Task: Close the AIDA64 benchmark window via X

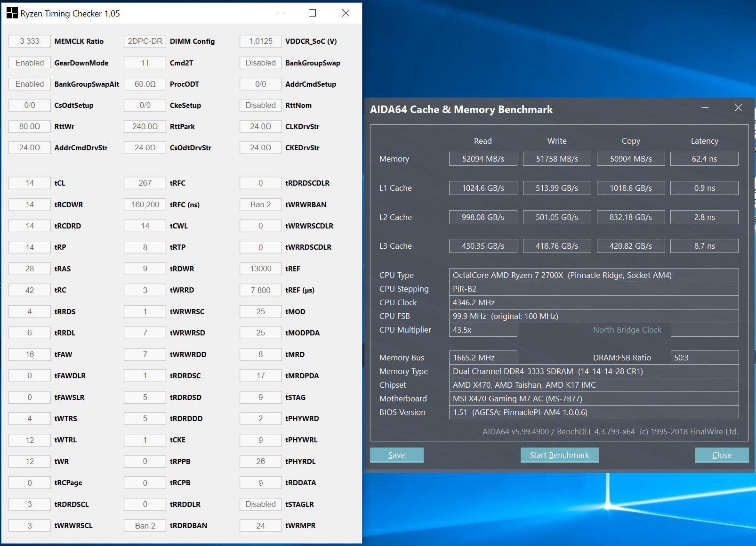Action: click(738, 108)
